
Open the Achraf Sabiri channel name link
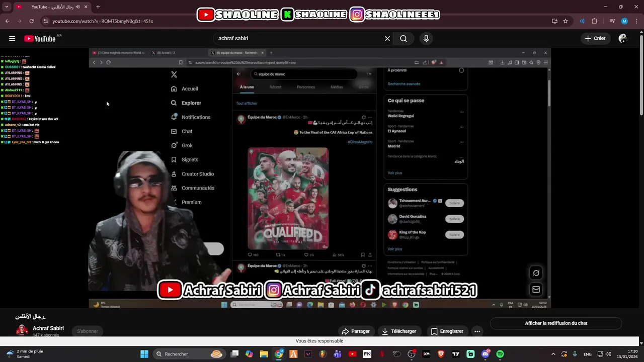[48, 328]
